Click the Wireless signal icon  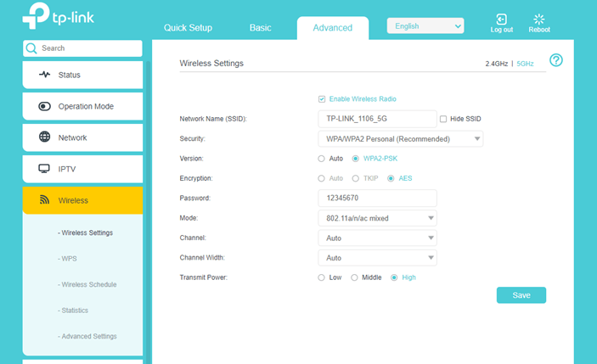pyautogui.click(x=44, y=199)
